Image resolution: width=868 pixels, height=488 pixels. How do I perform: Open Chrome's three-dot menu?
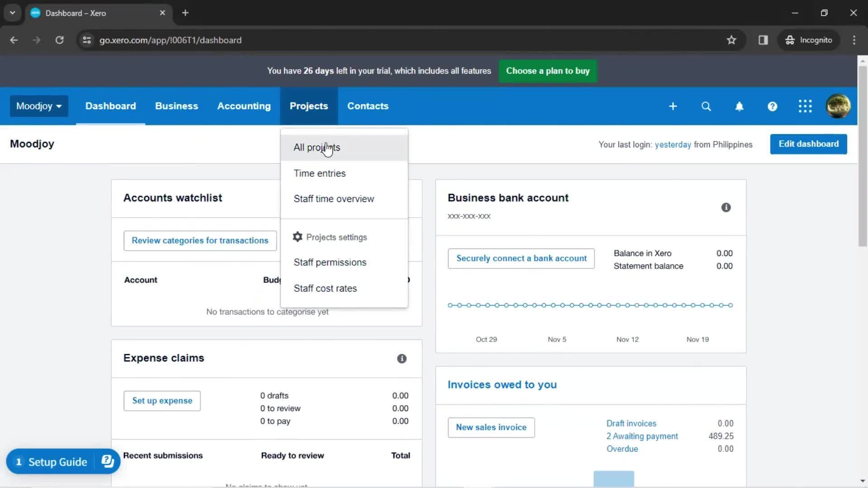click(x=854, y=40)
